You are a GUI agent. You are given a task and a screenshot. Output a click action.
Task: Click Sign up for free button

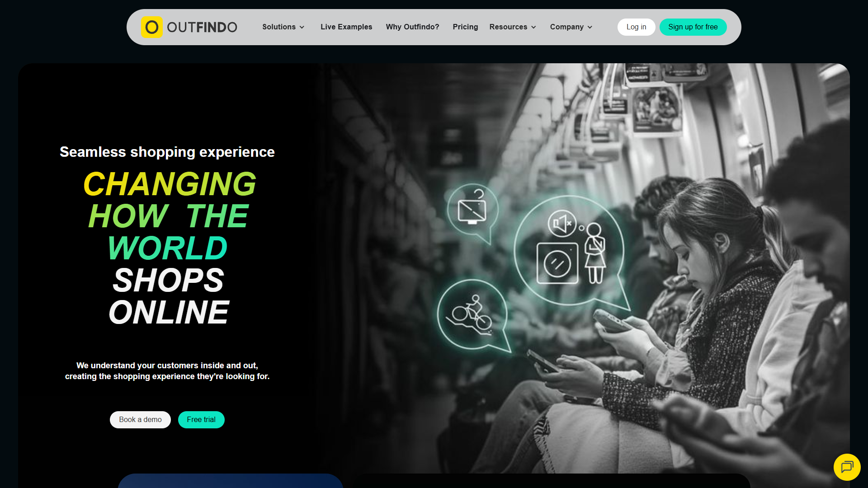[x=693, y=27]
